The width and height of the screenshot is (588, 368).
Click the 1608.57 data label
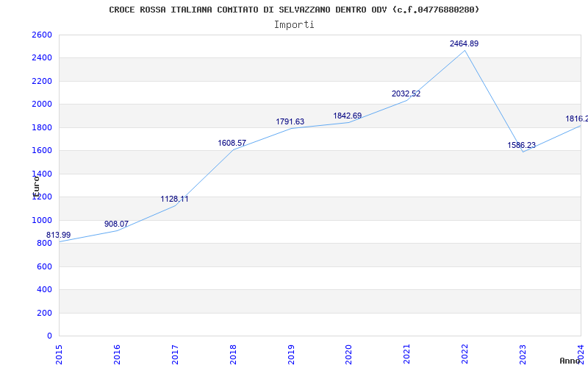click(232, 143)
